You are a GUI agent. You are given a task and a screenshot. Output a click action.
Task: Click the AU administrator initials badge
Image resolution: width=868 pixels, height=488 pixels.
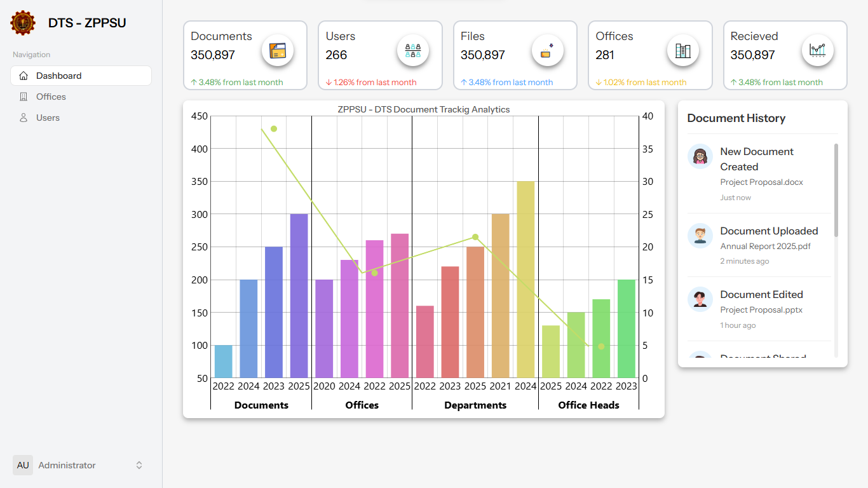pyautogui.click(x=23, y=465)
